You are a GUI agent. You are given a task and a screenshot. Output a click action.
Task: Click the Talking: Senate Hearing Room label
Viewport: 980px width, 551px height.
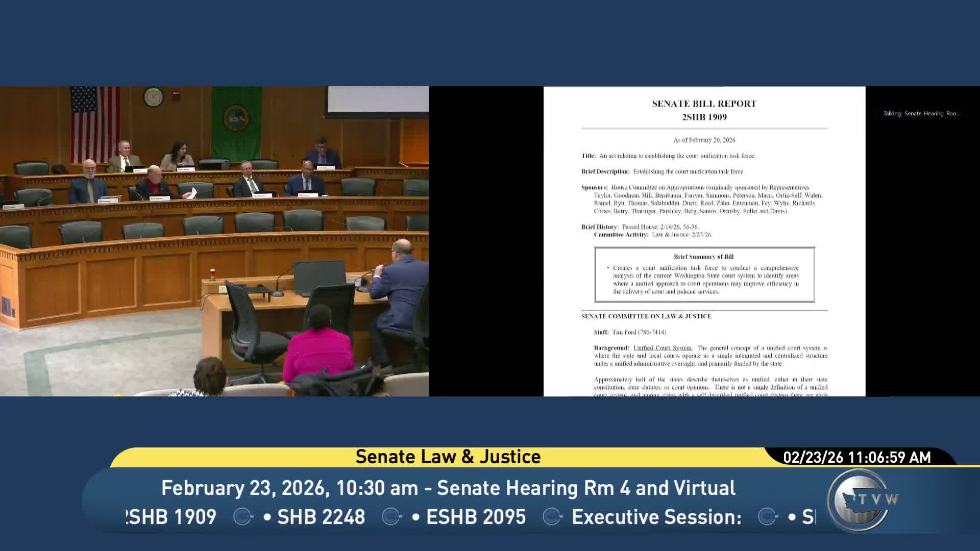(921, 113)
